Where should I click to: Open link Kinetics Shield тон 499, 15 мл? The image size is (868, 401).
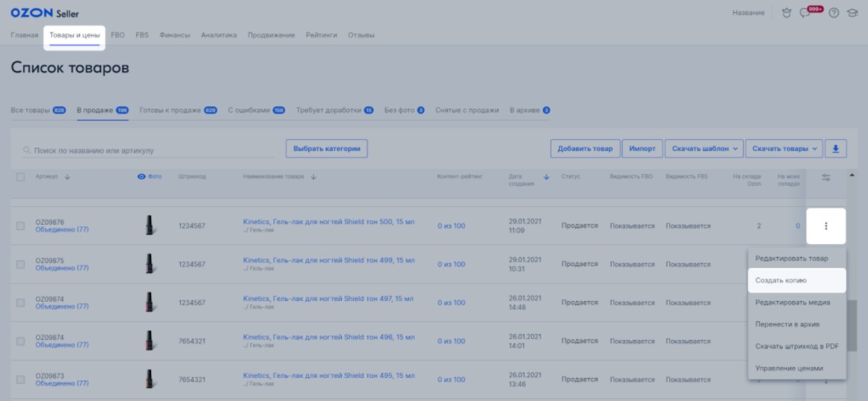pyautogui.click(x=329, y=260)
